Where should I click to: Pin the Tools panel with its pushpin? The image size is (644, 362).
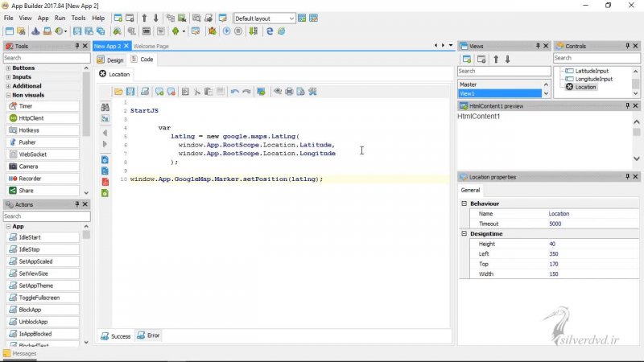[77, 46]
